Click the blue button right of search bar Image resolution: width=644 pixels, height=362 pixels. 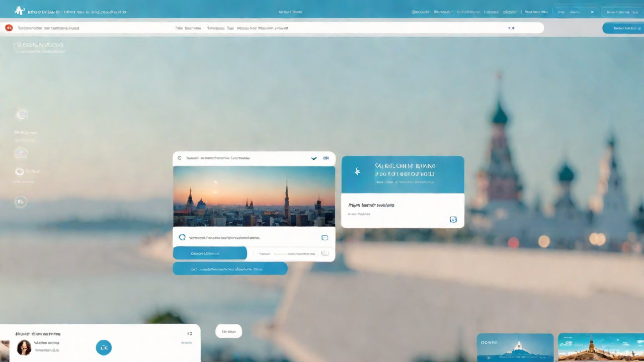[x=622, y=28]
